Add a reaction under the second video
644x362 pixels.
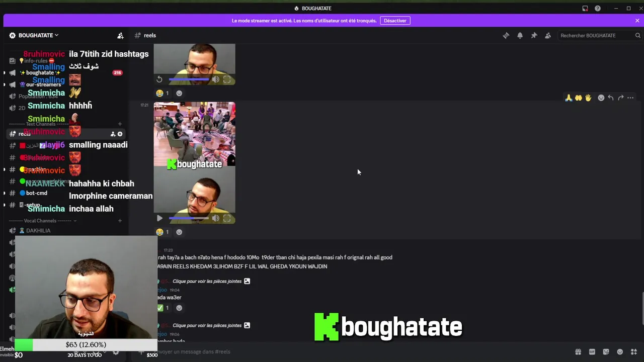(x=179, y=232)
